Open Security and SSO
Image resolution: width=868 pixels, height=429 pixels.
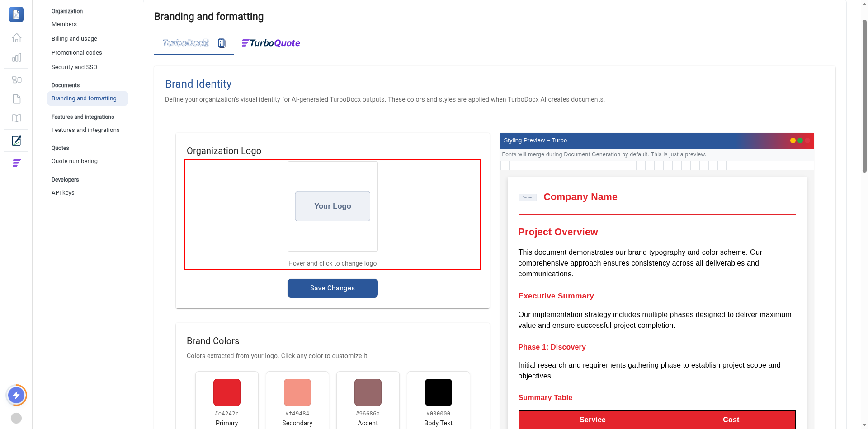74,67
